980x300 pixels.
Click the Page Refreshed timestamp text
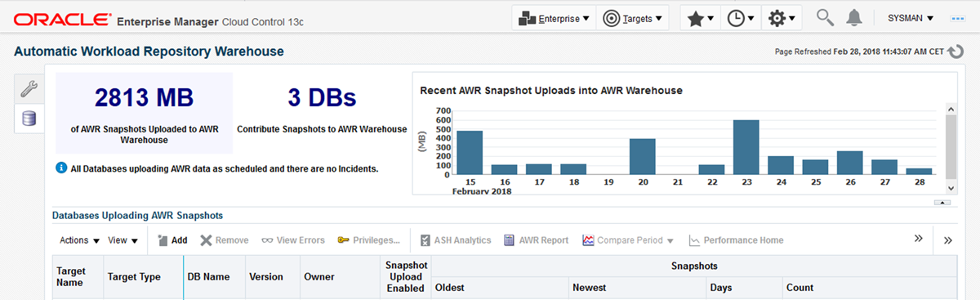click(858, 51)
